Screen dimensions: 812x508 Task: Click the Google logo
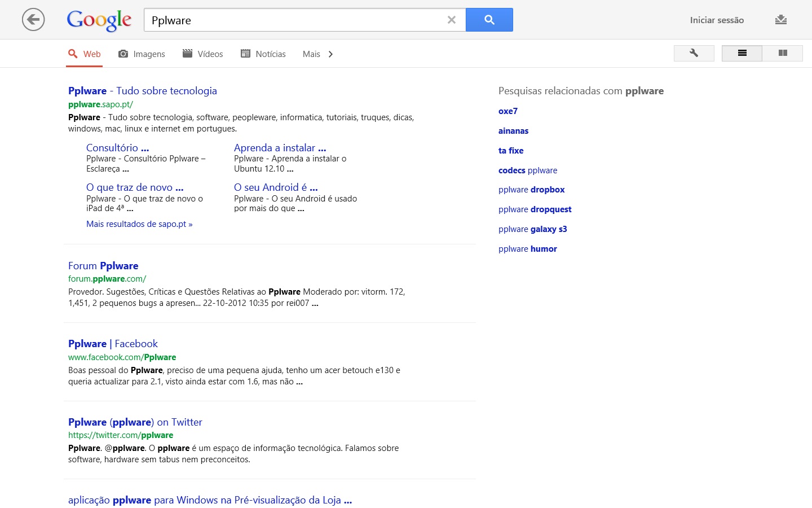tap(99, 20)
